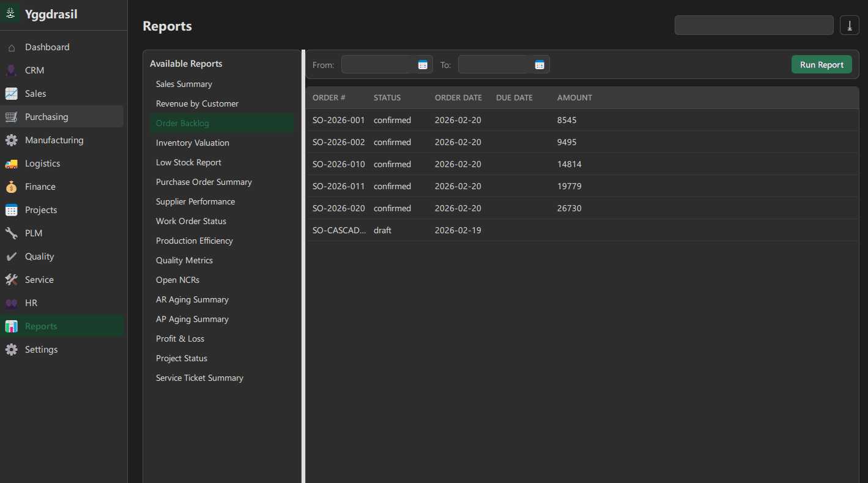Click the Yggdrasil tree logo

[x=11, y=12]
